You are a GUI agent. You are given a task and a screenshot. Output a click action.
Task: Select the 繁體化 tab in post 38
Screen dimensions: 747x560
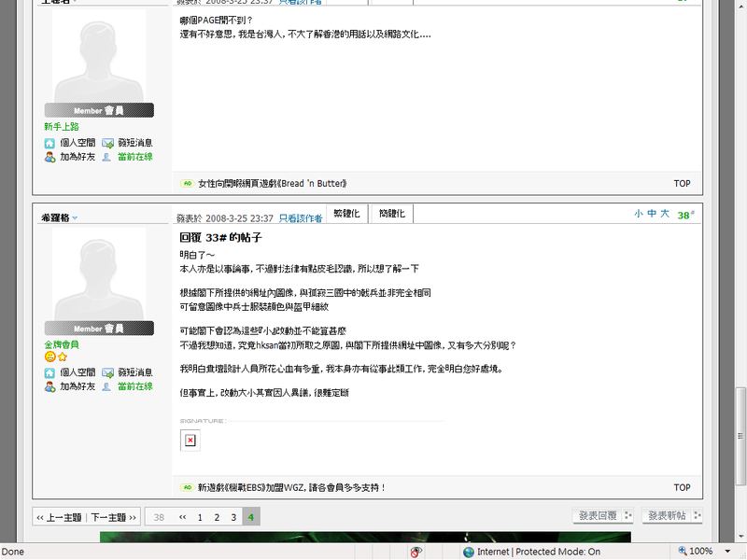346,214
